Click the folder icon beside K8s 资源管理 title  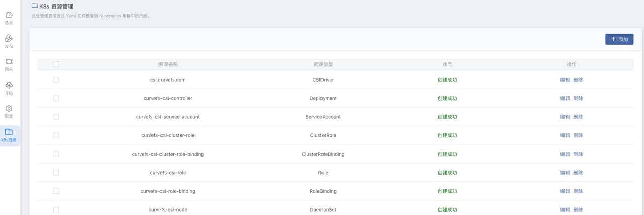pos(34,6)
